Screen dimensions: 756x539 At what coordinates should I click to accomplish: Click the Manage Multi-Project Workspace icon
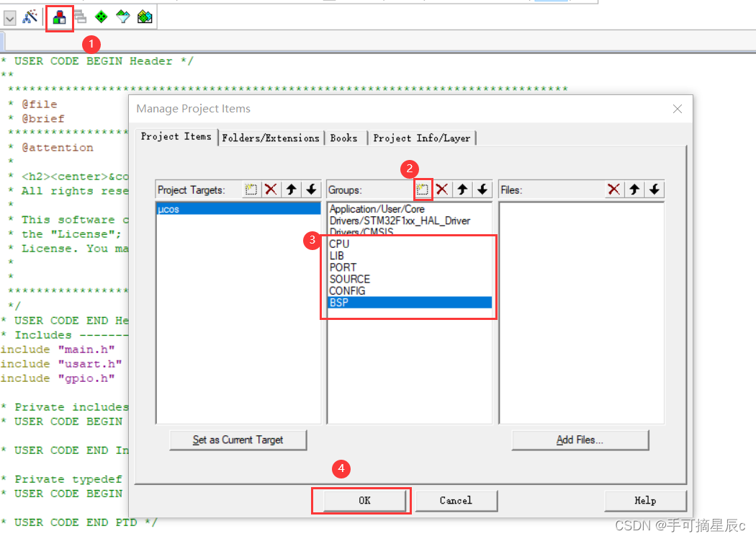point(81,17)
